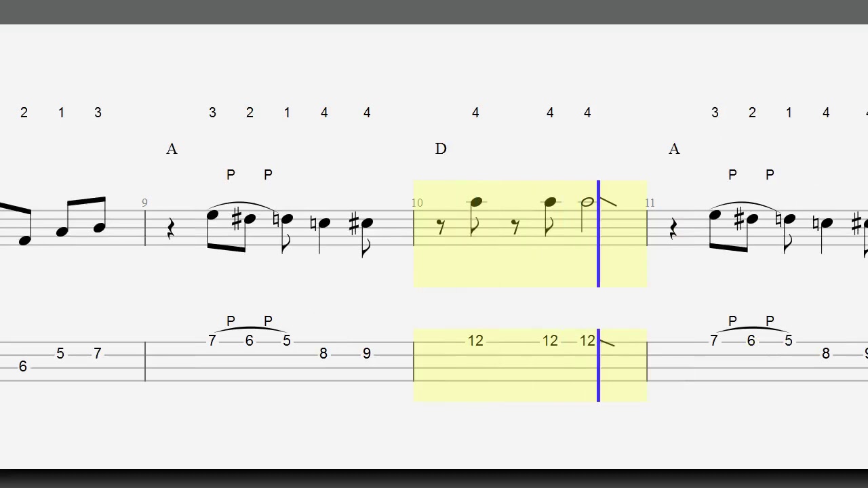Click measure number 11
The width and height of the screenshot is (868, 488).
pyautogui.click(x=650, y=203)
